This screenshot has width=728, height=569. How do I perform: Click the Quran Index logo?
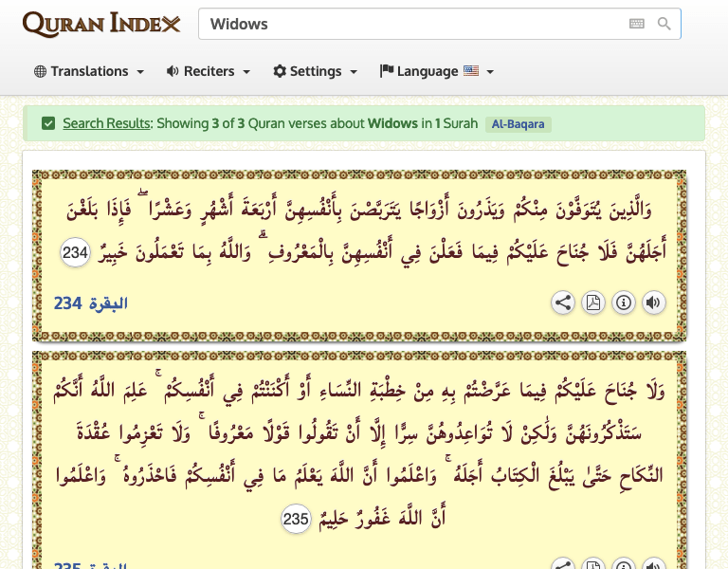click(101, 24)
